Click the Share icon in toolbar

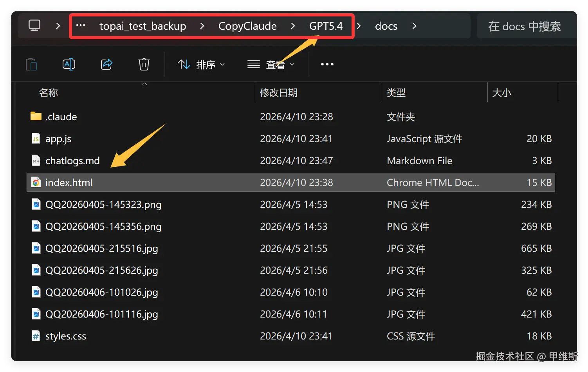tap(106, 64)
